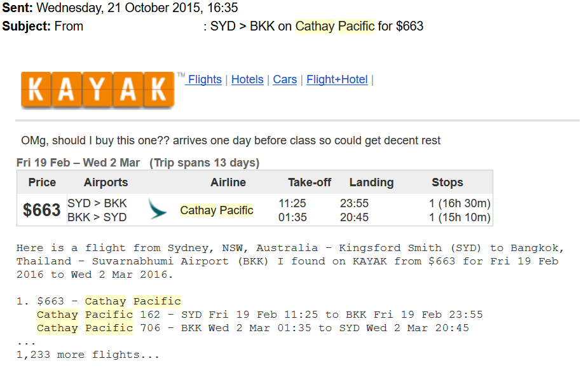Go to the Cars link
The width and height of the screenshot is (588, 375).
285,79
